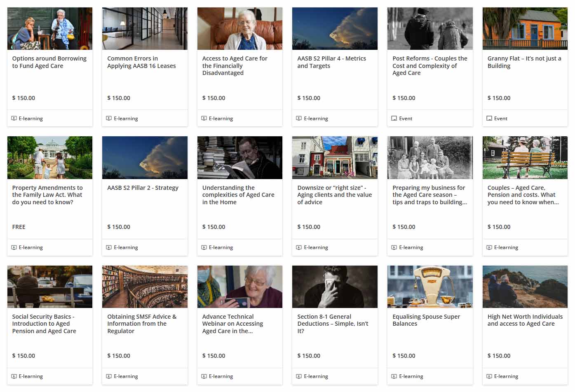This screenshot has height=392, width=575.
Task: Click man covering face thumbnail for Section 8-1
Action: pyautogui.click(x=335, y=287)
